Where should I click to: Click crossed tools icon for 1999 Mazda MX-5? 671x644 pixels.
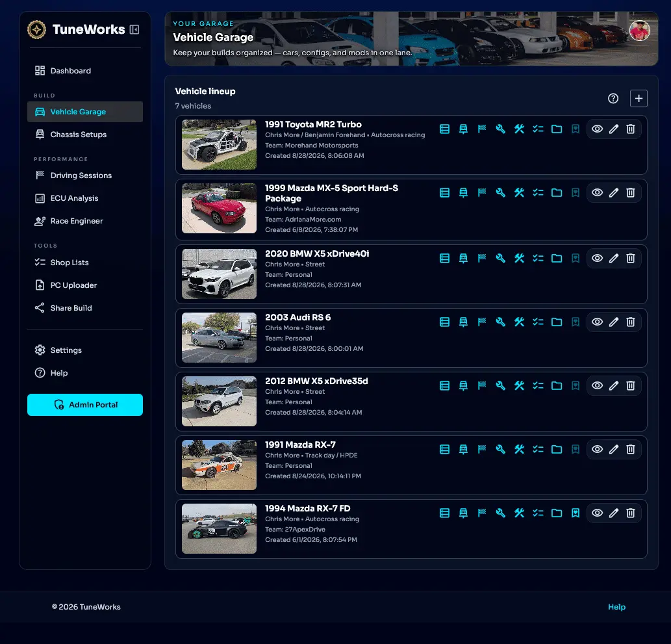519,193
